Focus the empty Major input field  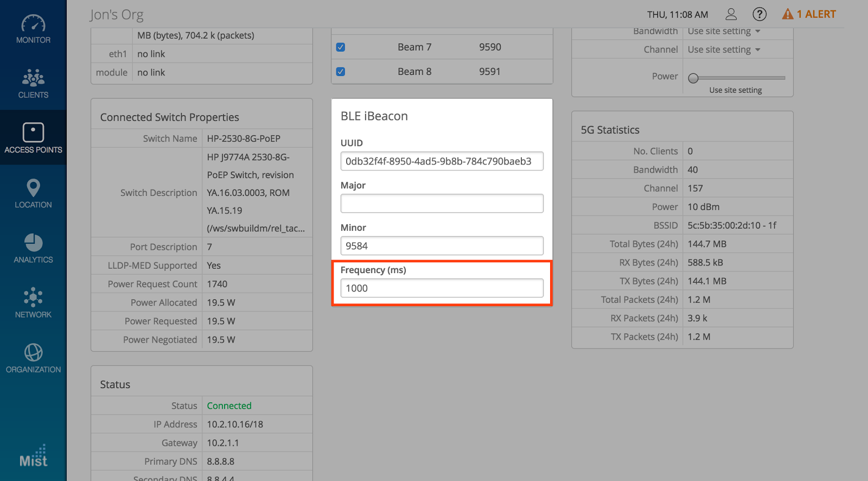[442, 204]
